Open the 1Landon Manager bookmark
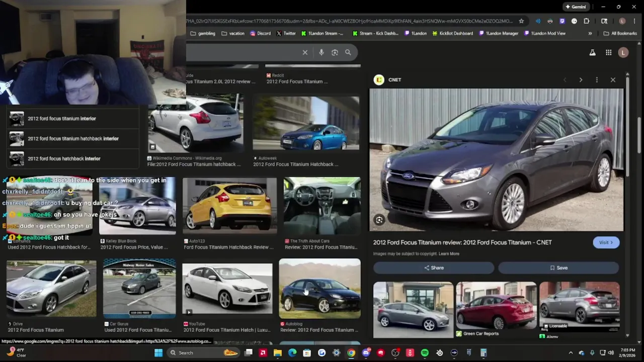644x362 pixels. point(499,33)
